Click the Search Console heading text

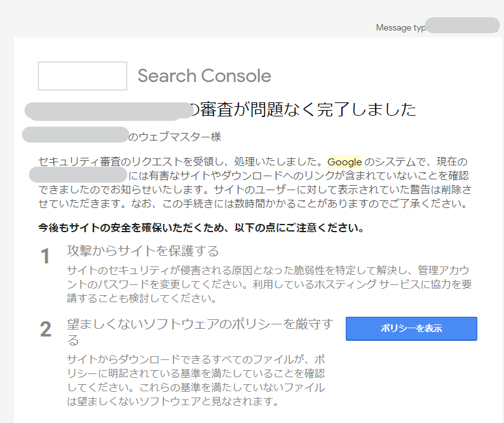pyautogui.click(x=204, y=76)
